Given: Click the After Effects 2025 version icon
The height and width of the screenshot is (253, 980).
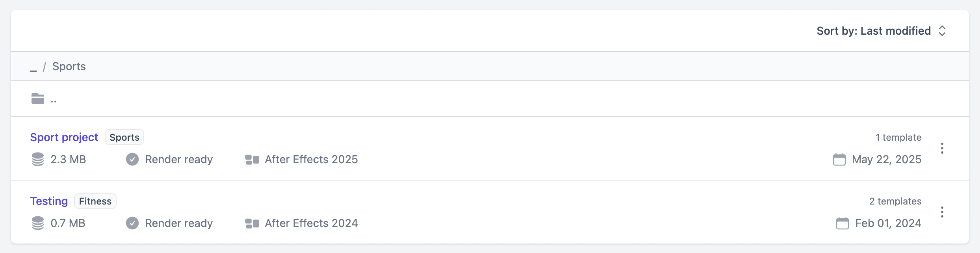Looking at the screenshot, I should coord(252,159).
